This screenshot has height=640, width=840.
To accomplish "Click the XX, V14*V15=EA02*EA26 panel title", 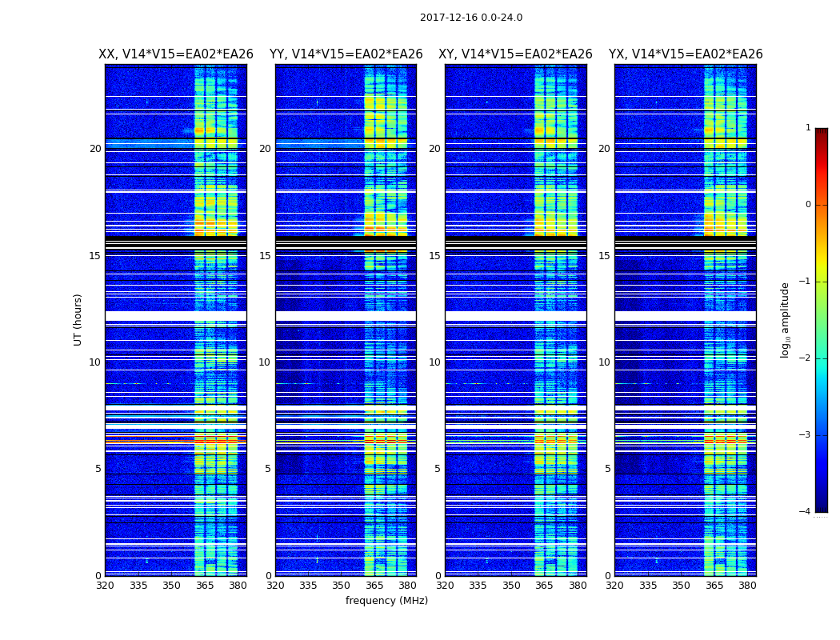I will pos(176,54).
